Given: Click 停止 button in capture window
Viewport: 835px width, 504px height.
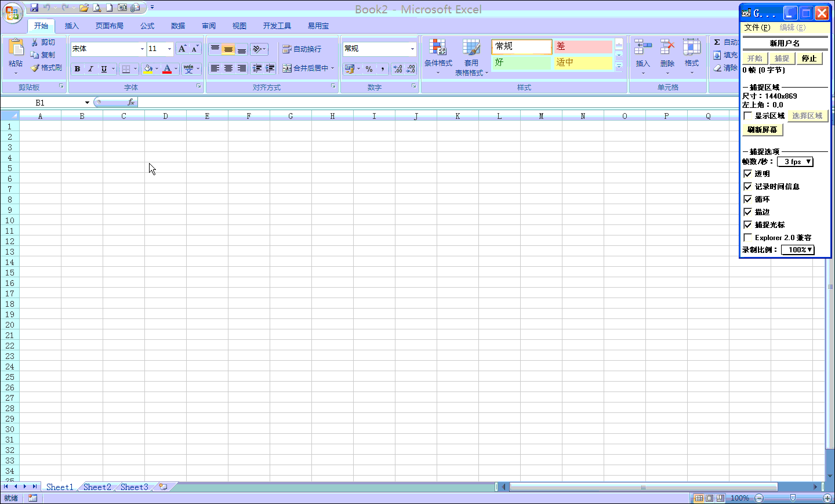Looking at the screenshot, I should pyautogui.click(x=809, y=59).
